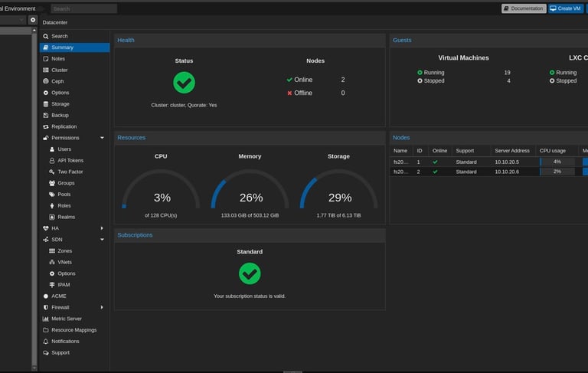Click the Subscriptions panel header

point(250,235)
